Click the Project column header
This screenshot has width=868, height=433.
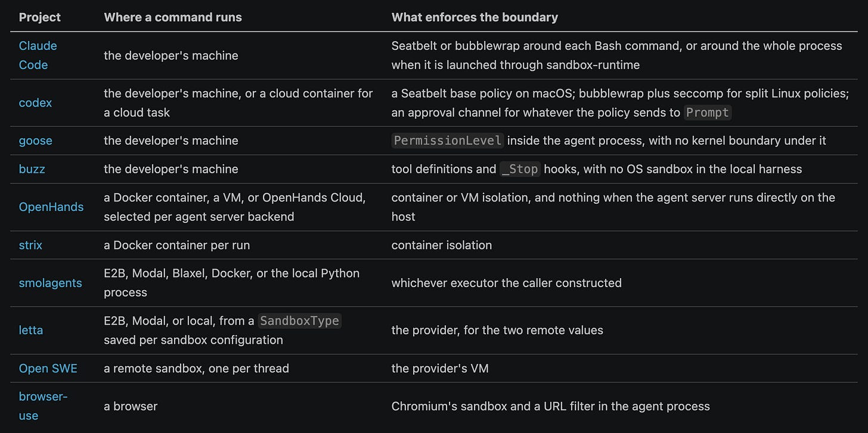tap(40, 17)
